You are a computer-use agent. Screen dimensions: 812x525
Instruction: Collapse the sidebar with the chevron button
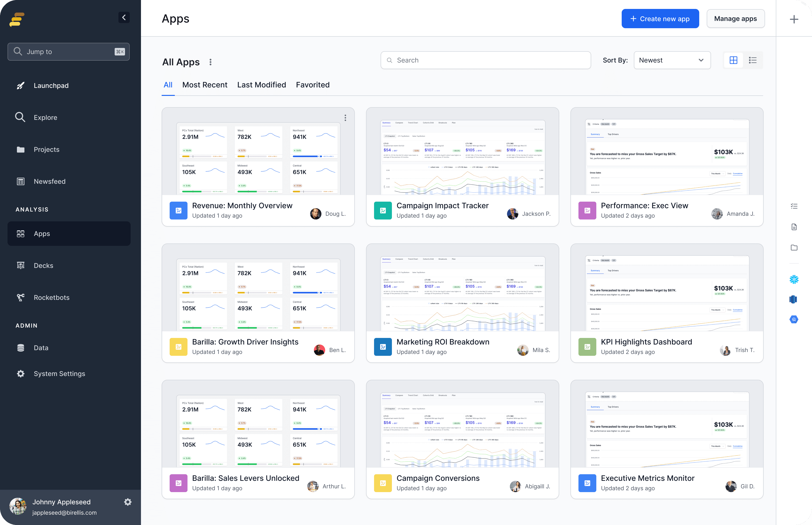(124, 17)
